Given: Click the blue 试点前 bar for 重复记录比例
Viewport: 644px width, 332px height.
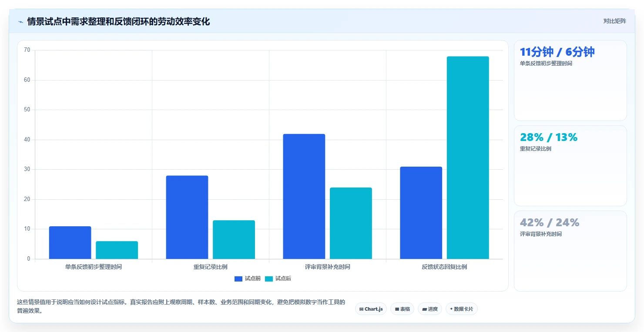Looking at the screenshot, I should [x=187, y=217].
